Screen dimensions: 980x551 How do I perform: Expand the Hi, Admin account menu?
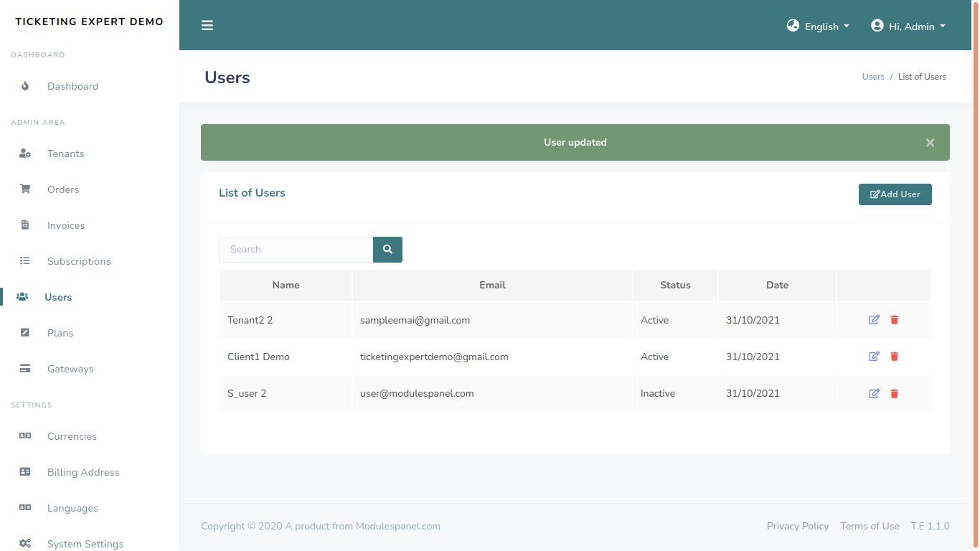(x=908, y=25)
